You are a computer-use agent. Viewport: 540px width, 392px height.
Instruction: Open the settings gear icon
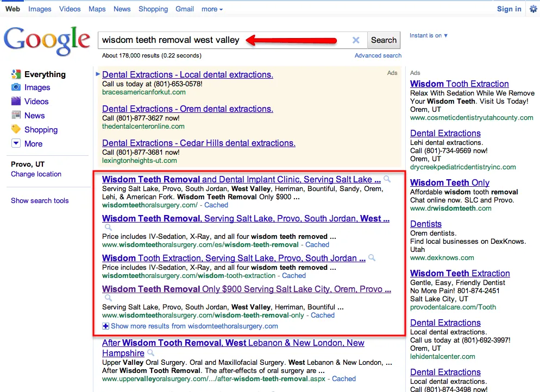point(533,9)
